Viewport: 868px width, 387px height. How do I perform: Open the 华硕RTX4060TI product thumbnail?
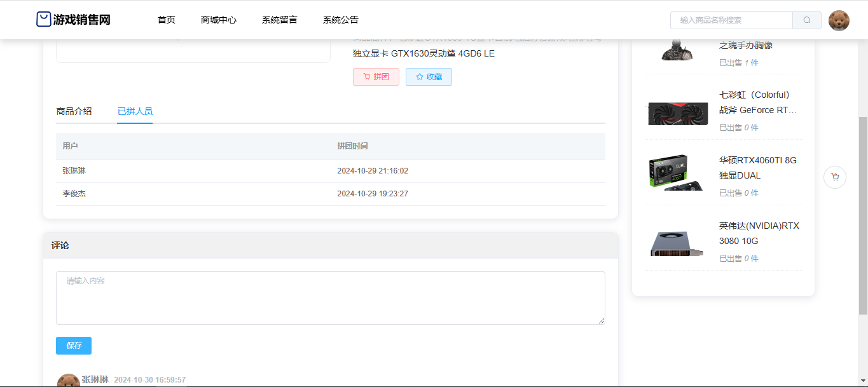(x=676, y=172)
